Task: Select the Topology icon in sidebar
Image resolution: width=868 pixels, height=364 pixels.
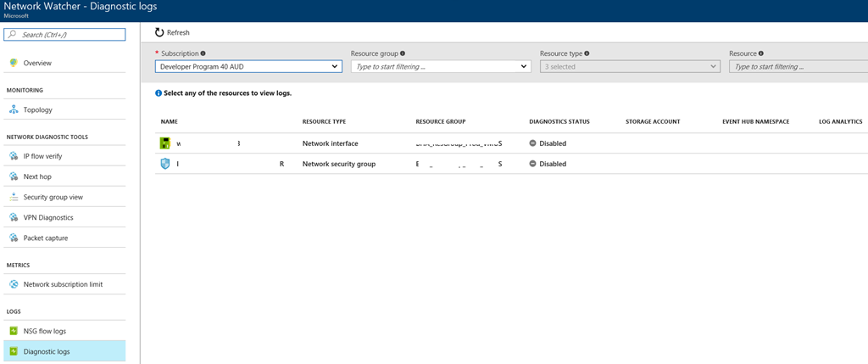Action: pyautogui.click(x=14, y=109)
